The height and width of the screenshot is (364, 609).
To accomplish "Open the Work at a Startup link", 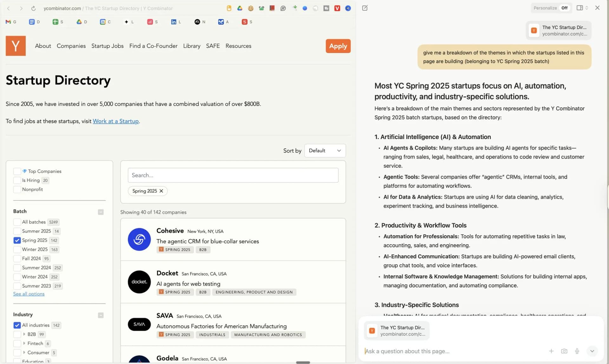I will [116, 121].
